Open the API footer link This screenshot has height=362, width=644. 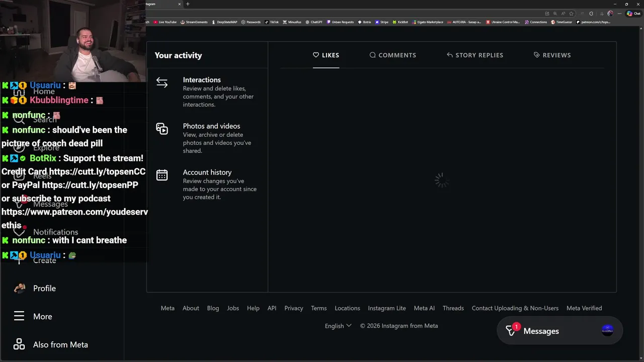[x=272, y=308]
